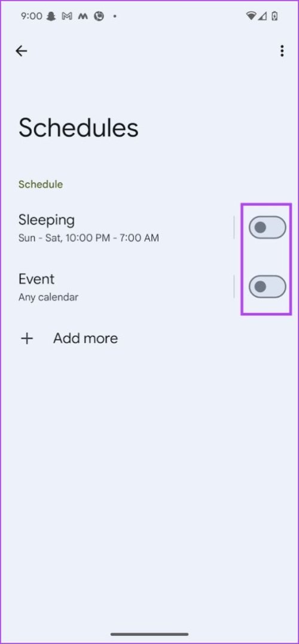Image resolution: width=299 pixels, height=644 pixels.
Task: Tap the Schedules page title
Action: (x=78, y=127)
